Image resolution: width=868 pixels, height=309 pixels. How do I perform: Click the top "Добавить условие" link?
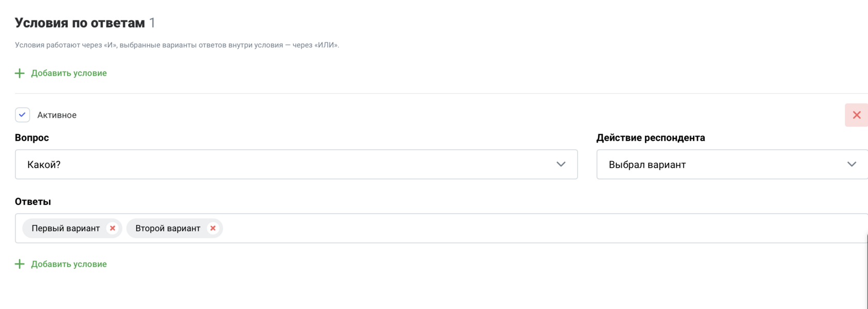69,73
